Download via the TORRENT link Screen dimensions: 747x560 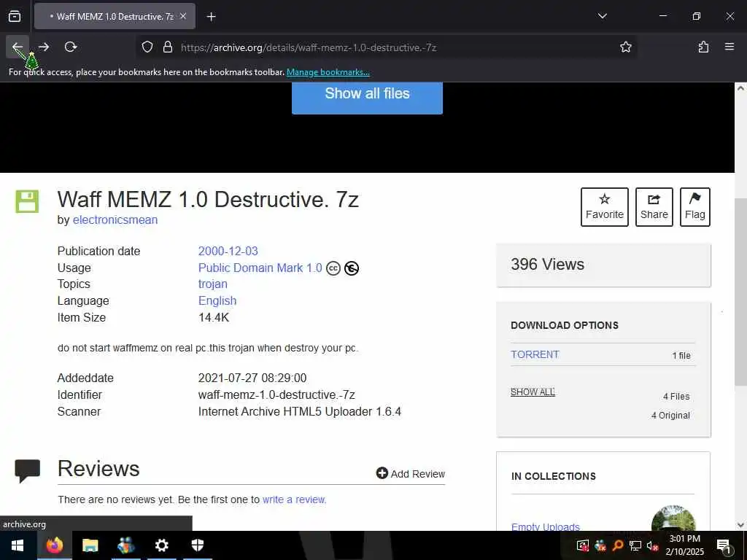(535, 355)
